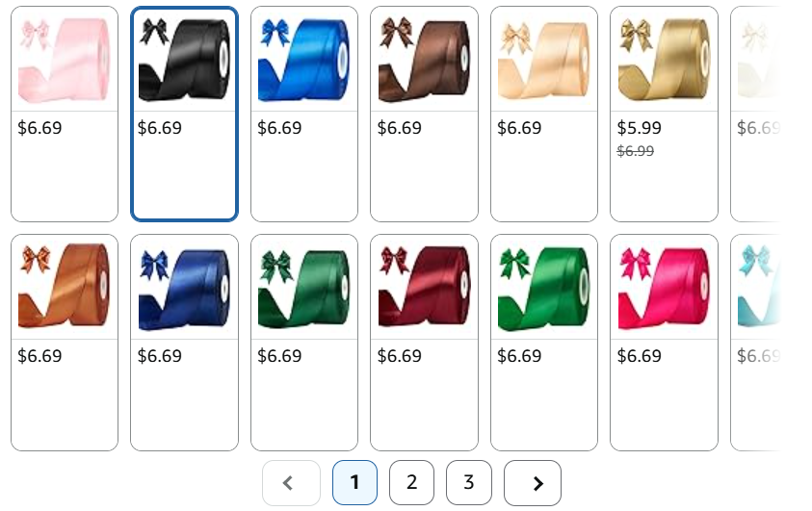Pick the light aqua blue ribbon

[x=756, y=343]
